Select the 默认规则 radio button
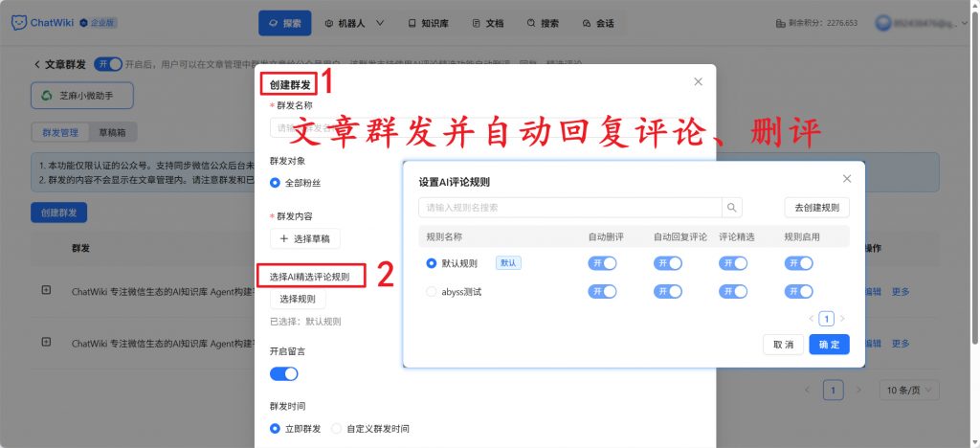The width and height of the screenshot is (980, 448). [x=432, y=263]
